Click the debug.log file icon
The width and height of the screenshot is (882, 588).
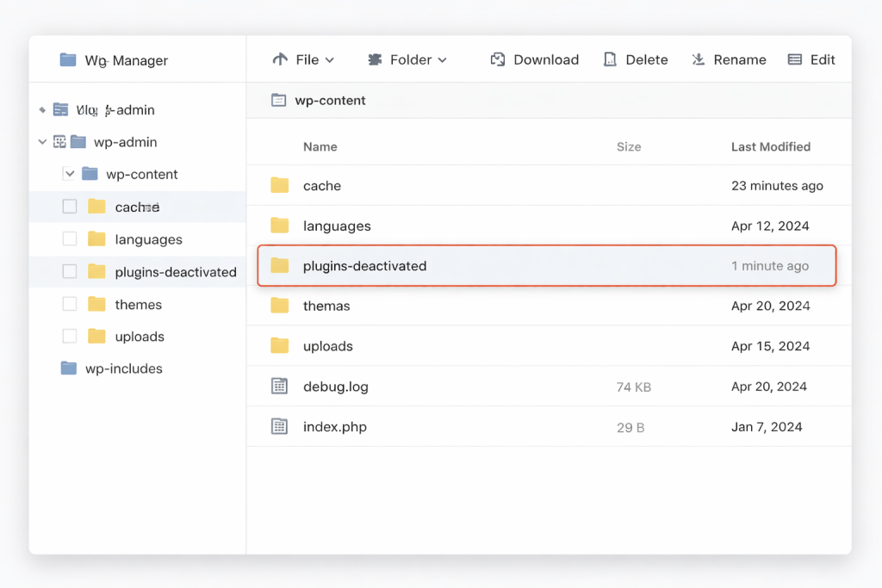(280, 387)
